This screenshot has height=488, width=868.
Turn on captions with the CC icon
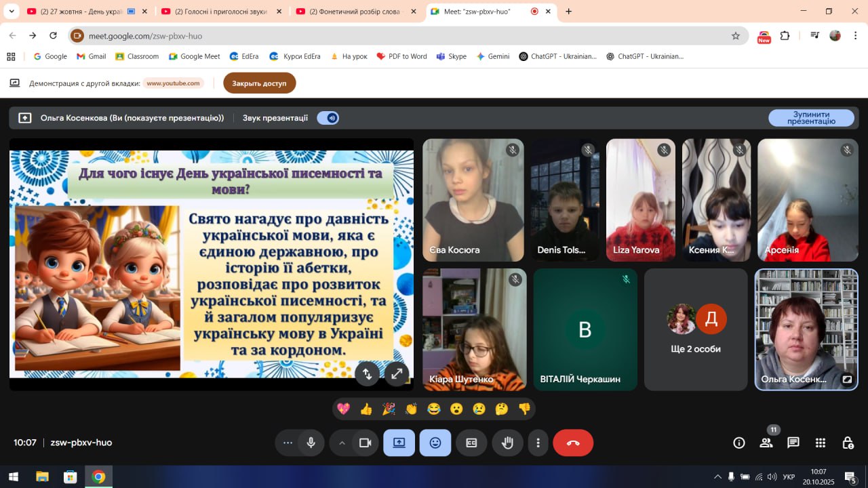[x=471, y=443]
